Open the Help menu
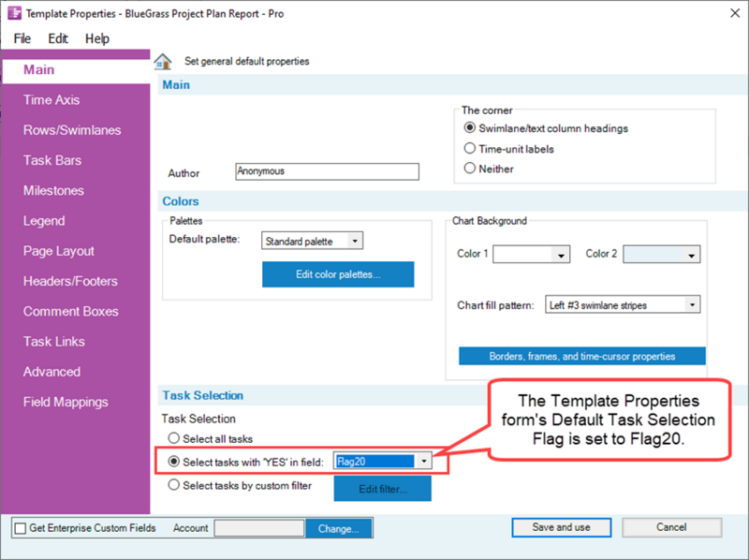This screenshot has height=560, width=749. pyautogui.click(x=97, y=38)
